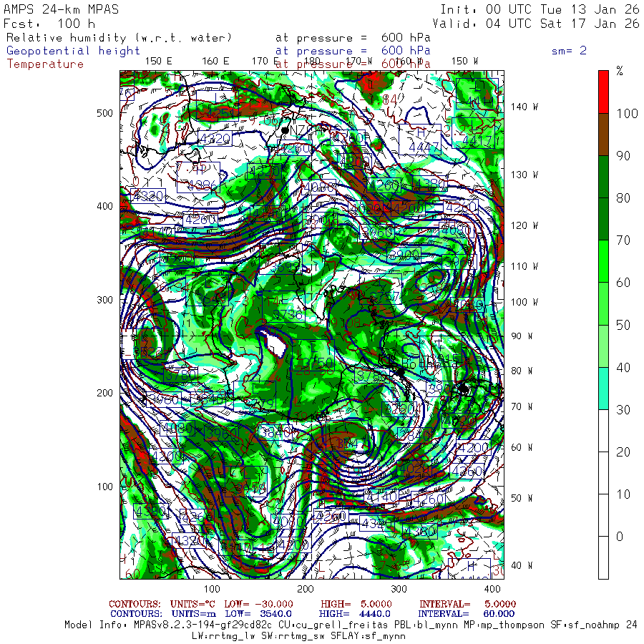Click the 'Valid: 04 UTC Sat 17 Jan 26' text

click(x=540, y=24)
